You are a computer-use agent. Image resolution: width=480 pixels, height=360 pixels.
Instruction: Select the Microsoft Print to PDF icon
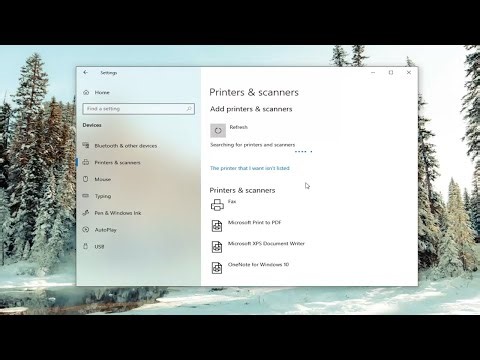(217, 226)
